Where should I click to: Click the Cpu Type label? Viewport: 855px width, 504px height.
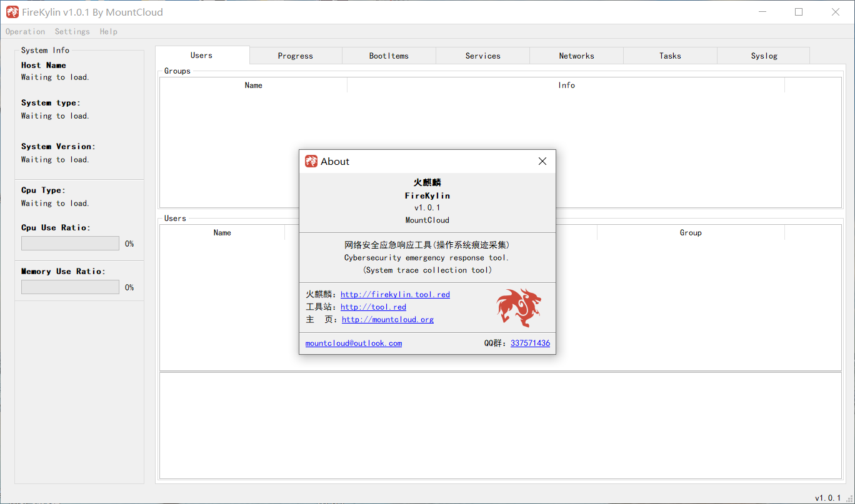pos(43,190)
